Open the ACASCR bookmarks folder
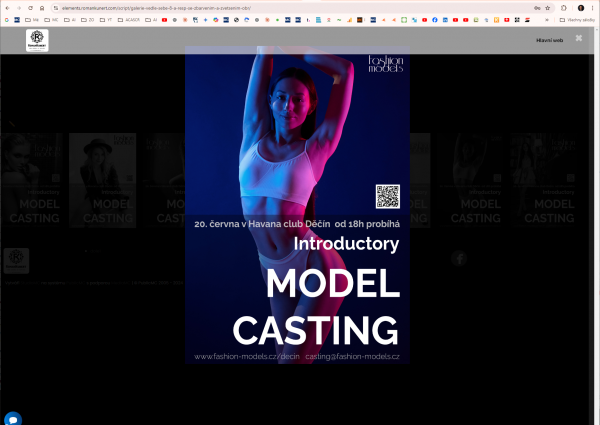Viewport: 600px width, 425px height. 129,20
